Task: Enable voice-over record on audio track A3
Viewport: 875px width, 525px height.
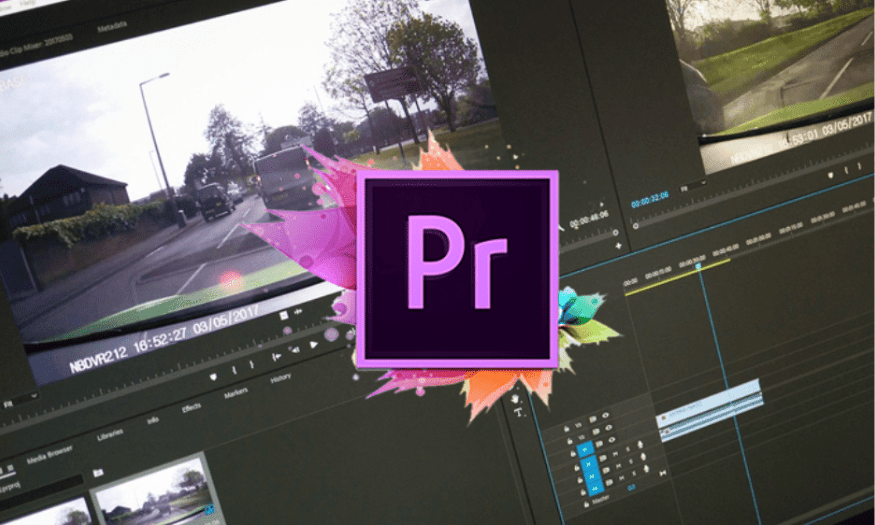Action: coord(646,469)
